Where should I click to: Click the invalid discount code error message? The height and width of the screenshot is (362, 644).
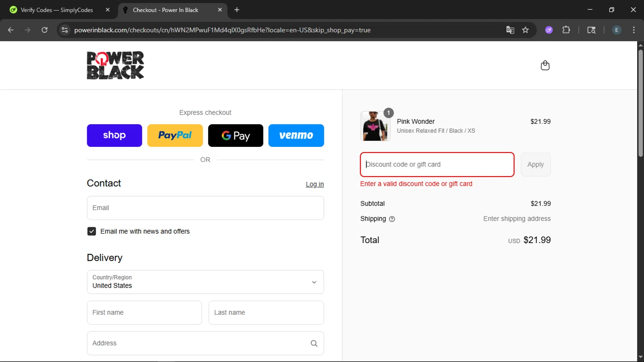click(x=416, y=184)
